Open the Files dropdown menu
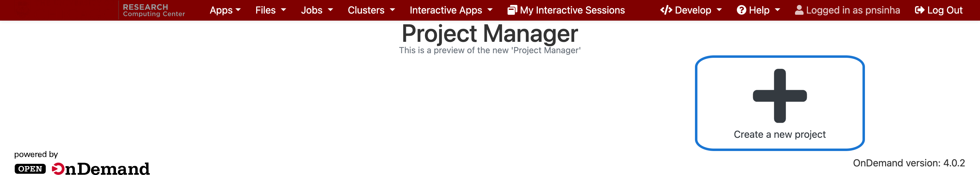This screenshot has height=175, width=980. (x=270, y=10)
